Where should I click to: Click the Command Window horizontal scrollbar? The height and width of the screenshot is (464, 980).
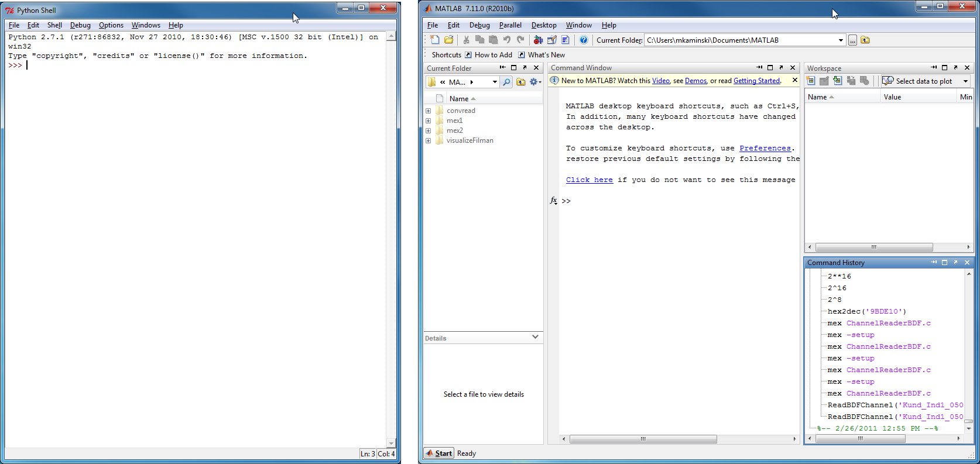click(x=643, y=439)
